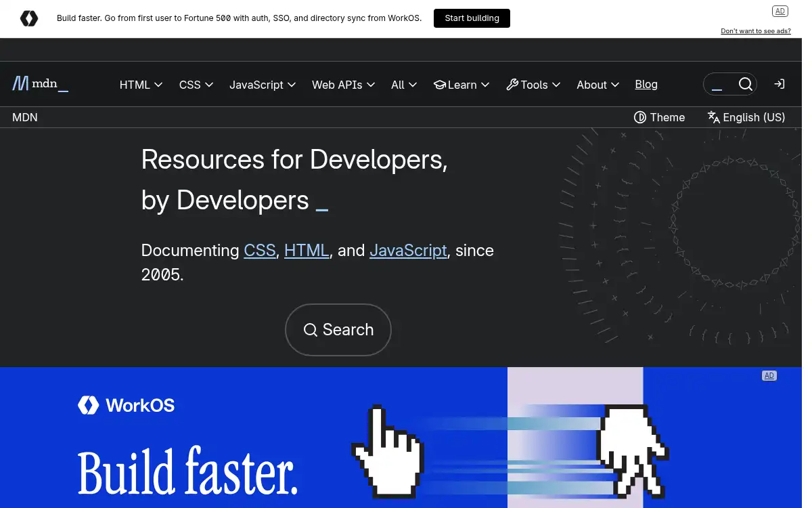Expand the HTML navigation menu
Screen dimensions: 812x508
coord(141,85)
